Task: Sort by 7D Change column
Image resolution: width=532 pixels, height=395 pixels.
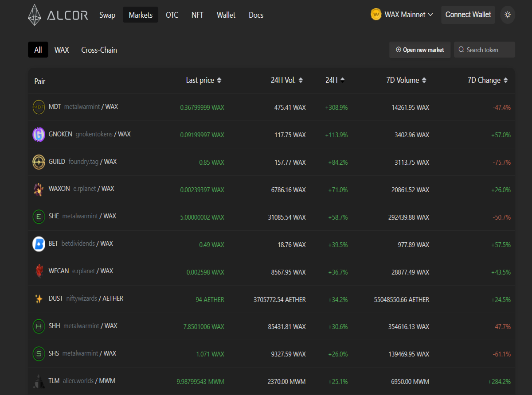Action: [488, 80]
